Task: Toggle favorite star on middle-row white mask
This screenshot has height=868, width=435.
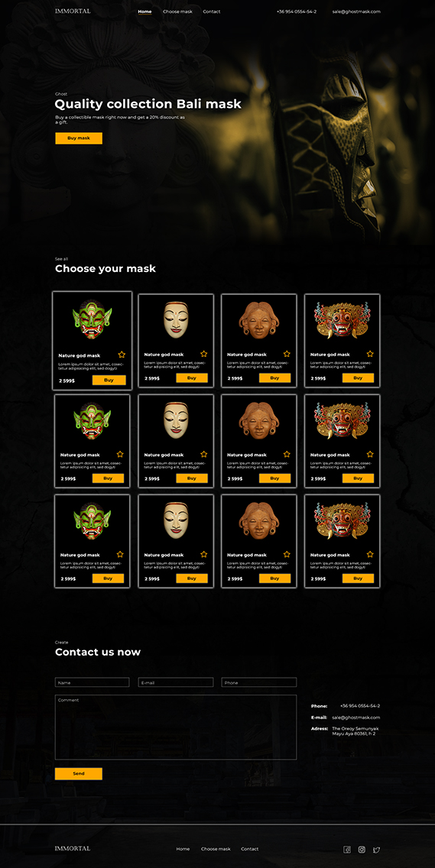Action: [x=204, y=454]
